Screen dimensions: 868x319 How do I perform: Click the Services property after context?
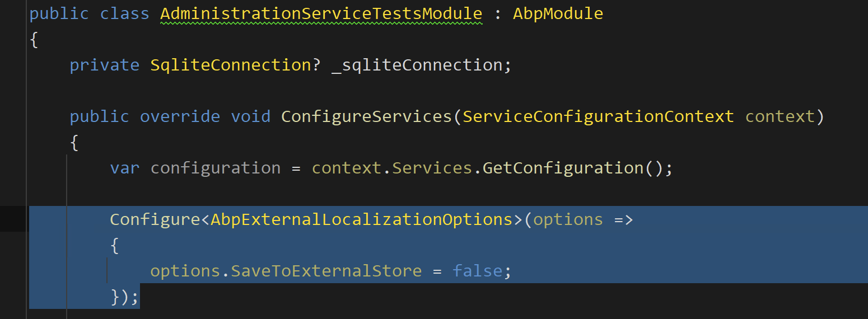[x=432, y=168]
